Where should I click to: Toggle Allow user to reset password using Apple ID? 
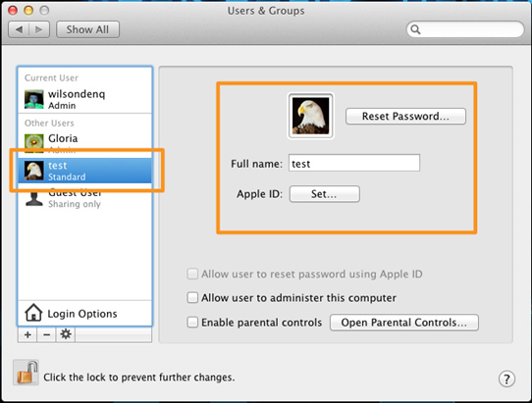tap(192, 274)
